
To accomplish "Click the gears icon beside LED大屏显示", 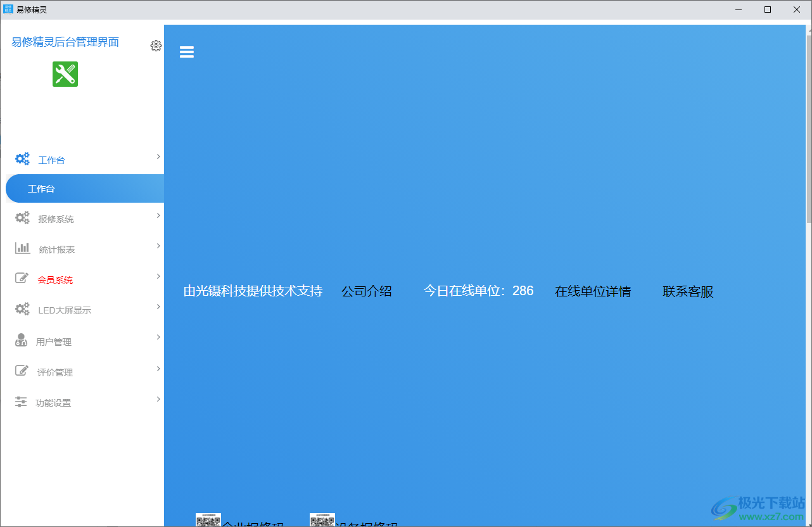I will (x=22, y=309).
